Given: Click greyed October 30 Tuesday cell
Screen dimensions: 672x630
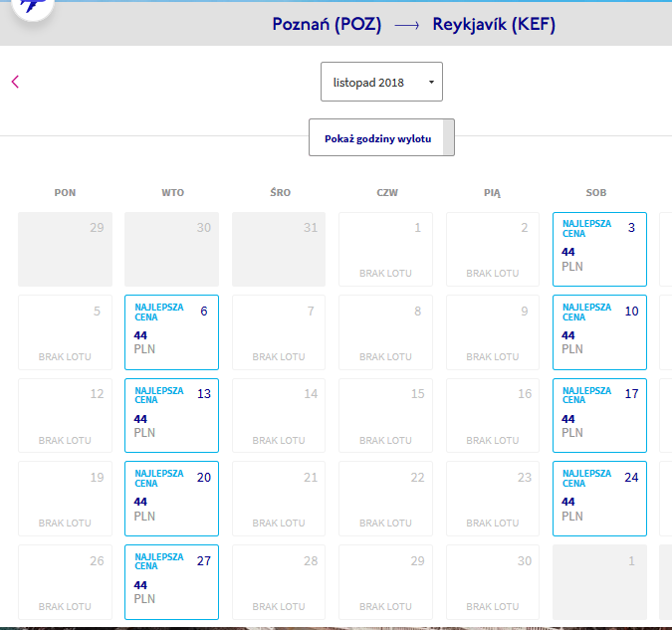Looking at the screenshot, I should (x=171, y=249).
